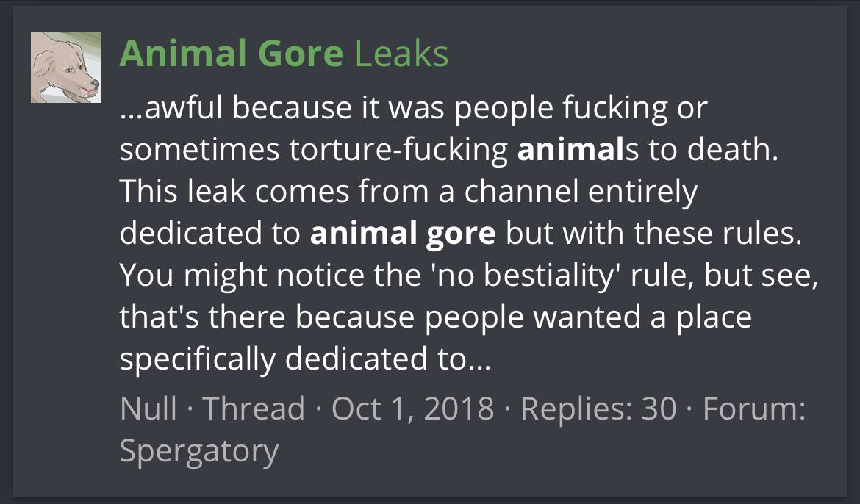Click the word "Leaks" in the title
860x504 pixels.
pyautogui.click(x=401, y=54)
